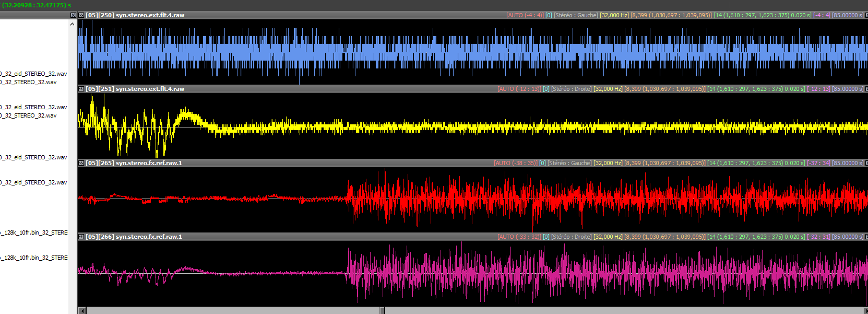This screenshot has width=868, height=314.
Task: Close the left file list panel
Action: coord(73,15)
